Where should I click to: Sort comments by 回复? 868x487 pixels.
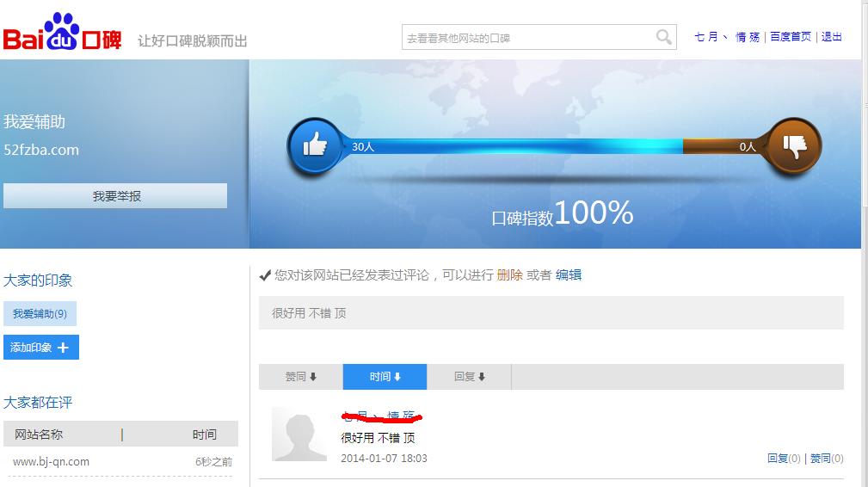point(470,377)
